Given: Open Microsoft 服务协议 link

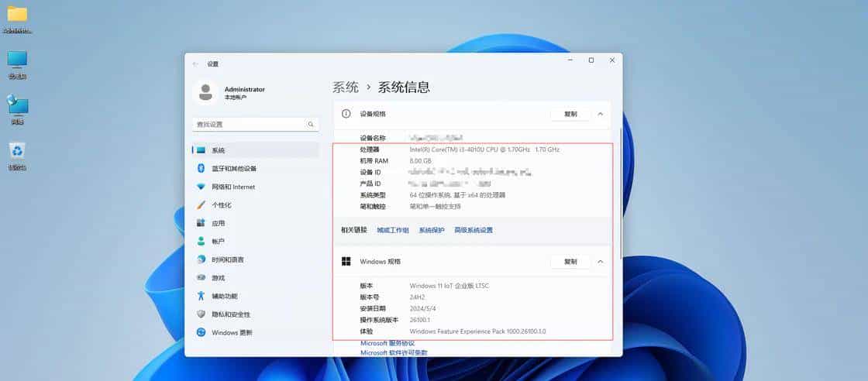Looking at the screenshot, I should [x=387, y=343].
